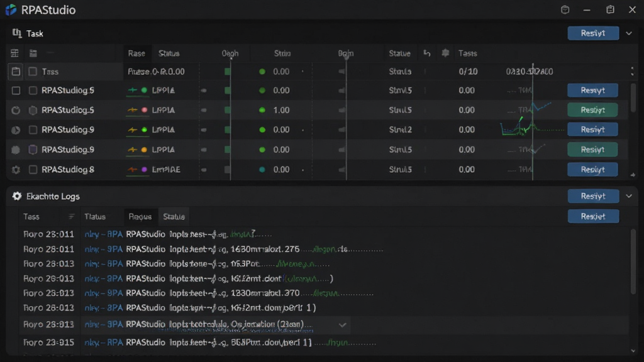Open the gear icon in the task column header
644x362 pixels.
click(445, 53)
